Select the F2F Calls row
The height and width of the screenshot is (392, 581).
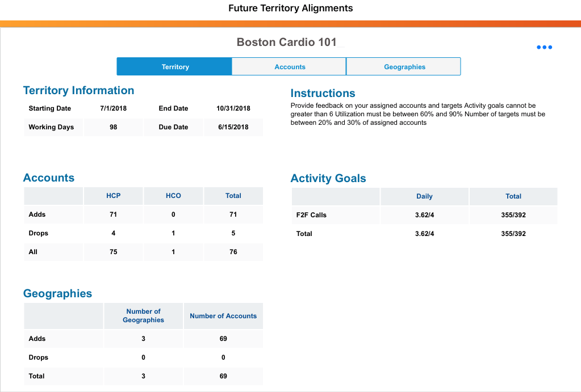click(312, 215)
